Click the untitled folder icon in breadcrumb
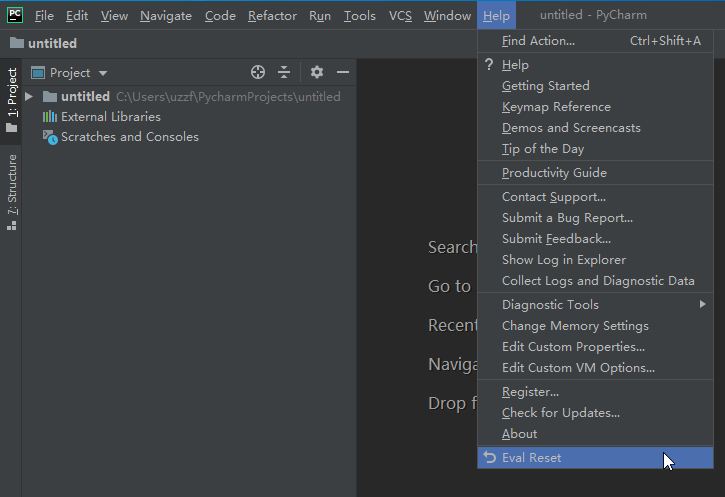 [17, 43]
